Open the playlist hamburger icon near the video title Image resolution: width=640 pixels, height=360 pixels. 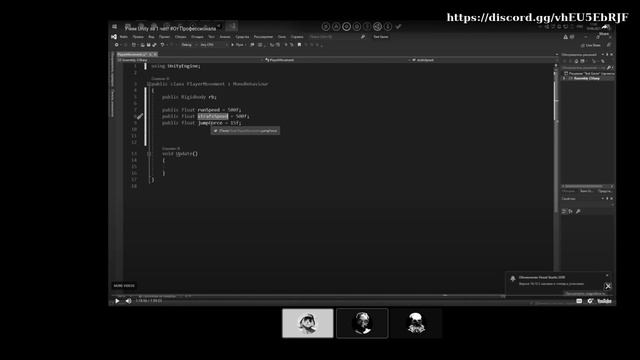click(x=114, y=27)
